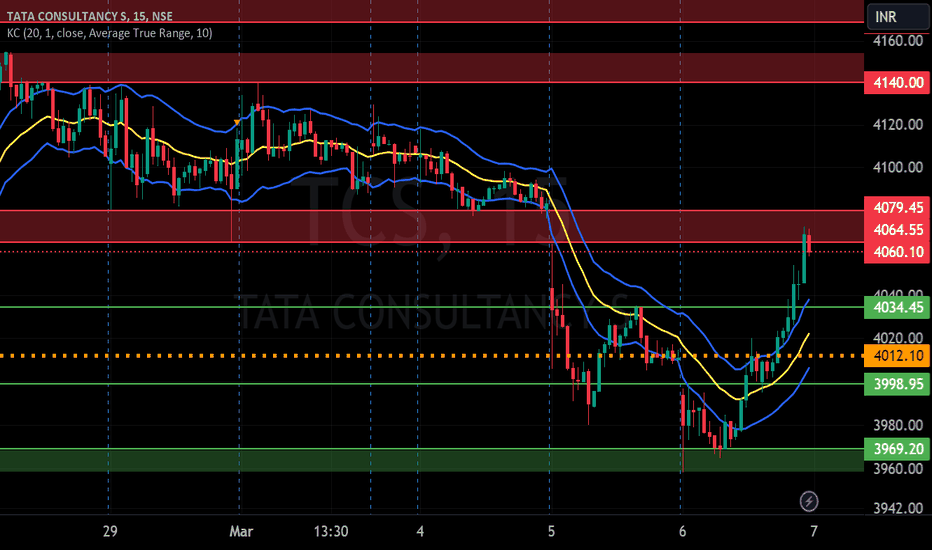Click the 4100.00 axis value
Screen dimensions: 932x550
pyautogui.click(x=898, y=168)
